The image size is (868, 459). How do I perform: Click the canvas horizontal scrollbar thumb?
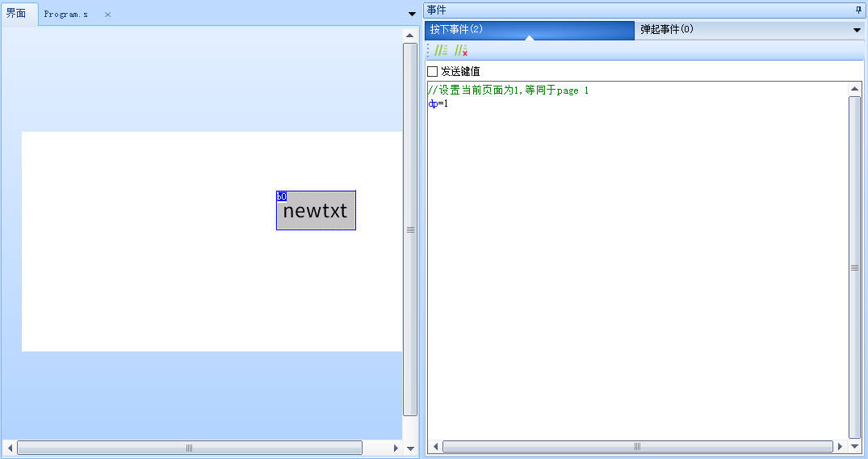click(190, 448)
